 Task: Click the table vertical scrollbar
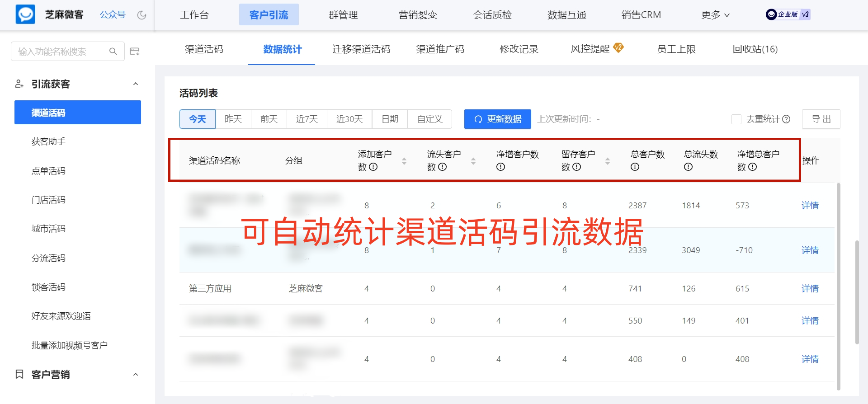point(839,287)
